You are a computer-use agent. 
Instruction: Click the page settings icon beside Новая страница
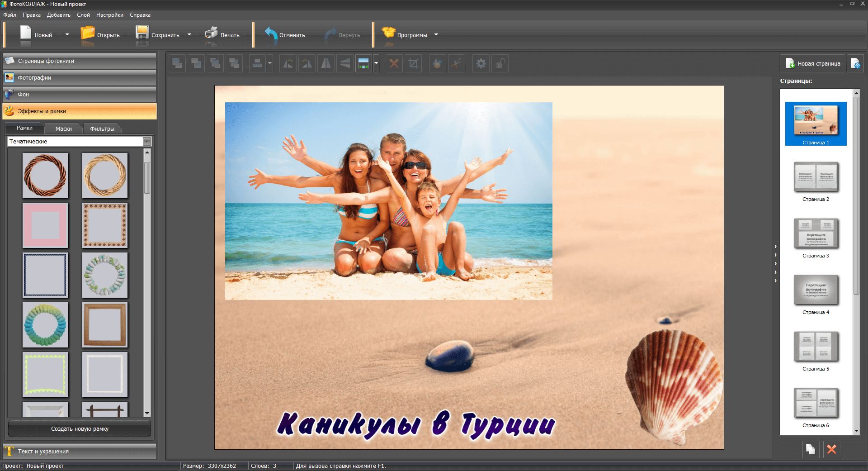click(x=855, y=64)
